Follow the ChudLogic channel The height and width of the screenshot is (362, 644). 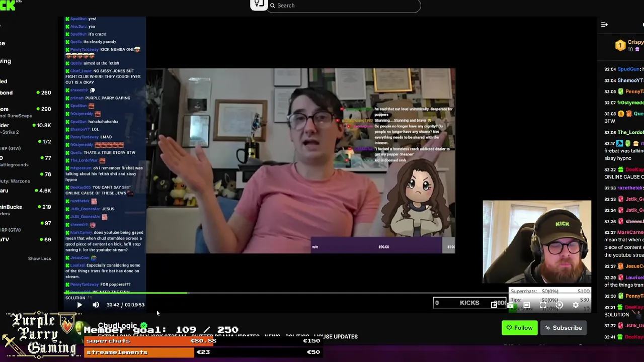[519, 328]
